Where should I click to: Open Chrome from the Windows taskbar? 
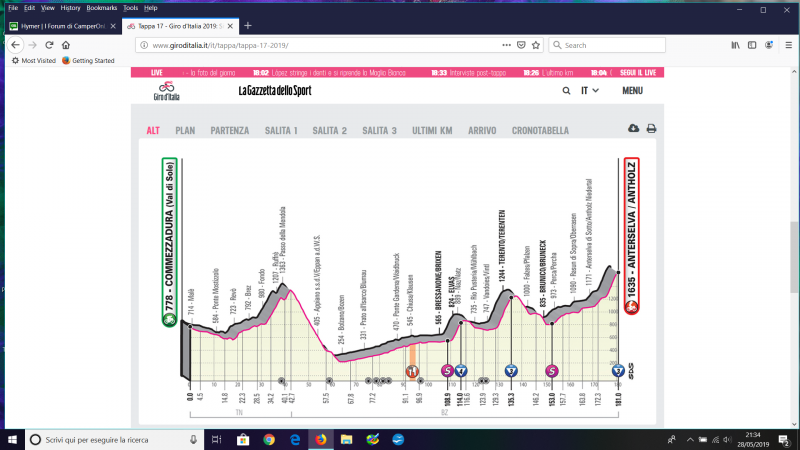click(269, 439)
